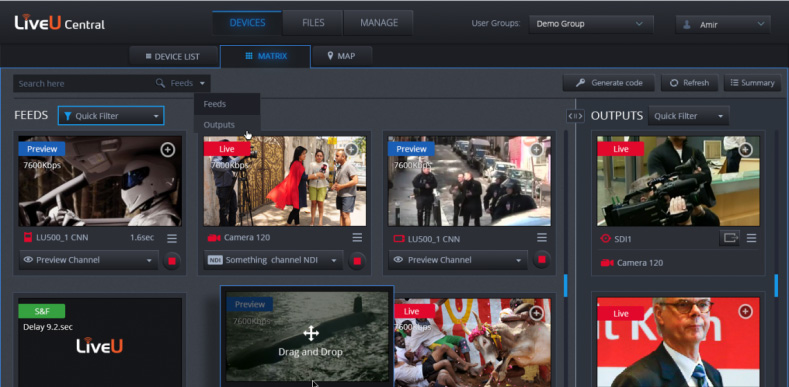
Task: Click the Live badge on Camera 120 feed
Action: [x=227, y=149]
